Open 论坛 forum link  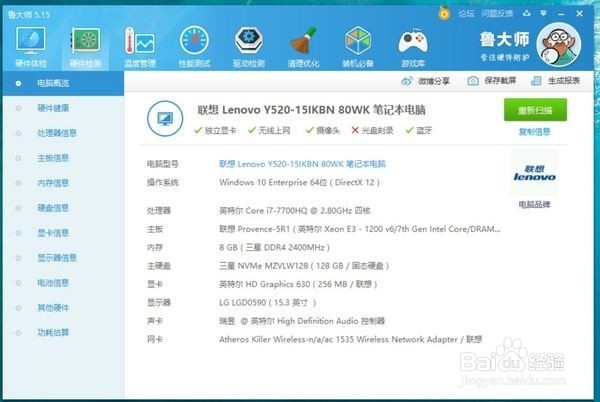(x=466, y=14)
